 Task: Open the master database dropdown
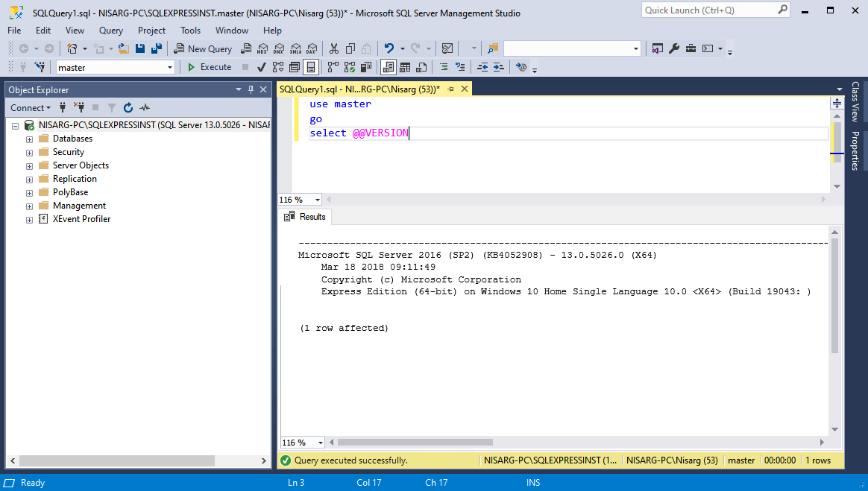click(169, 67)
